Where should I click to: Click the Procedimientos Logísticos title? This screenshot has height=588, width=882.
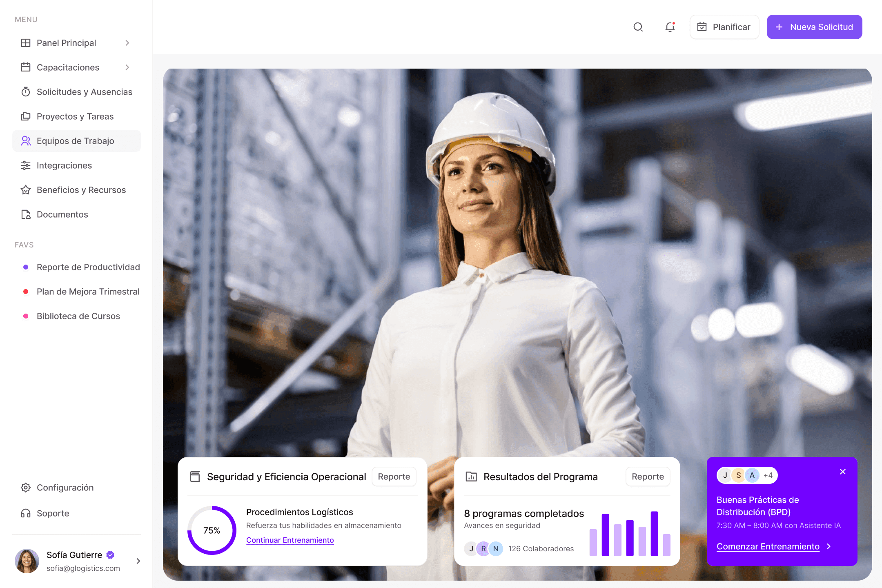coord(300,512)
